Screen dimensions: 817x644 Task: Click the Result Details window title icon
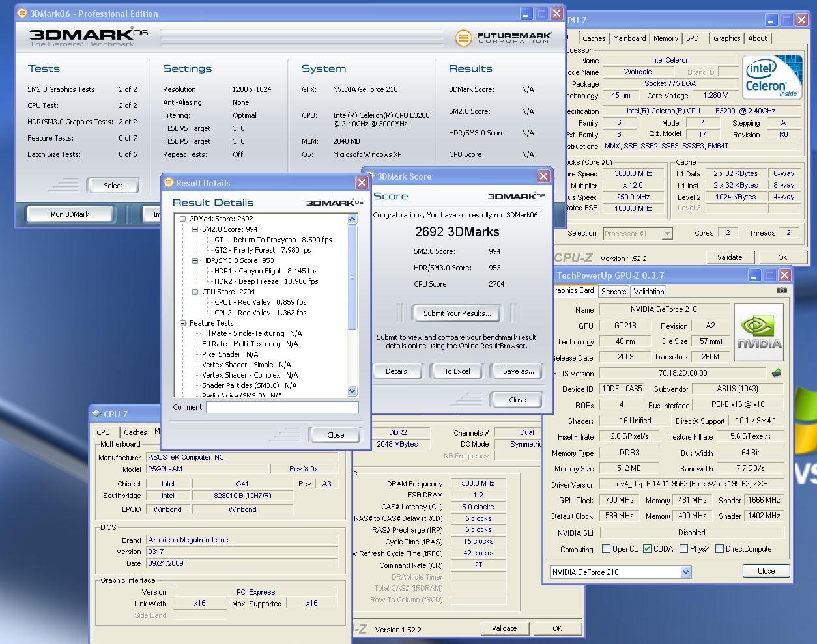pyautogui.click(x=169, y=183)
